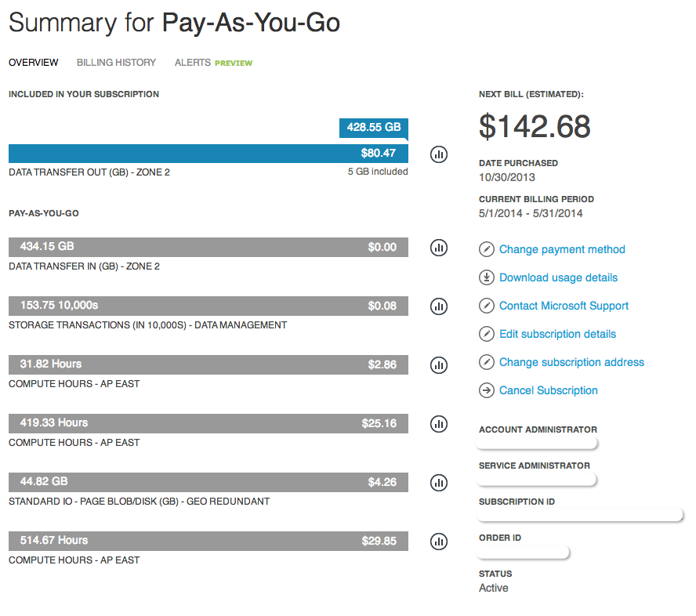Click Download usage details link
This screenshot has width=696, height=616.
(x=558, y=277)
